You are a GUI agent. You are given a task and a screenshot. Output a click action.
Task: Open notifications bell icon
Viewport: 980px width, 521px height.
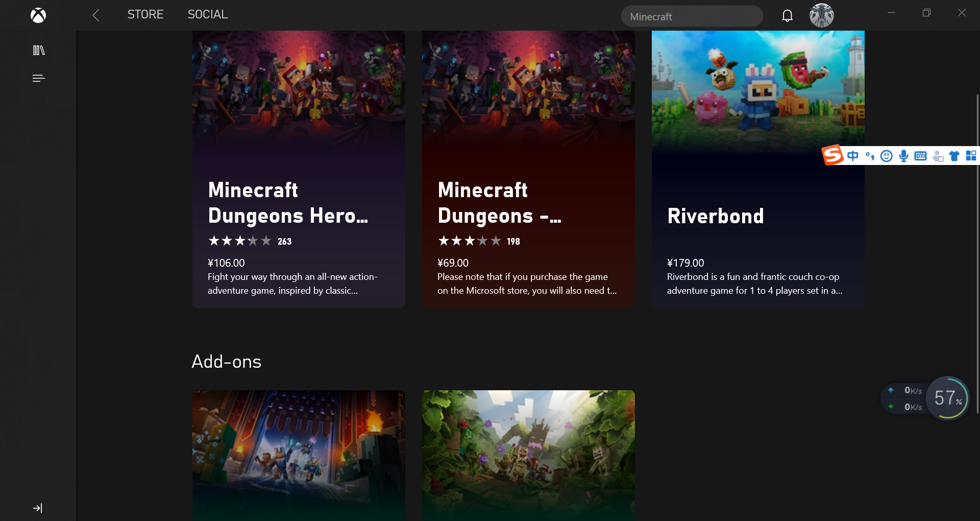[787, 16]
